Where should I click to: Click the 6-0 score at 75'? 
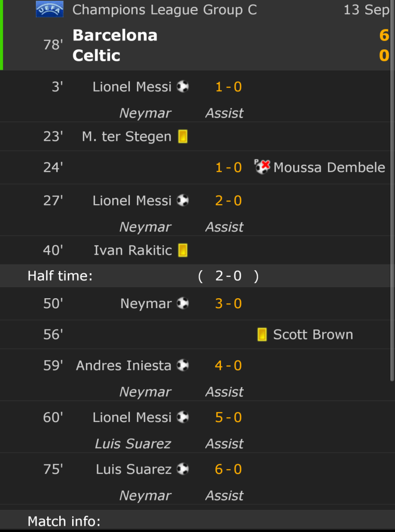pos(229,469)
